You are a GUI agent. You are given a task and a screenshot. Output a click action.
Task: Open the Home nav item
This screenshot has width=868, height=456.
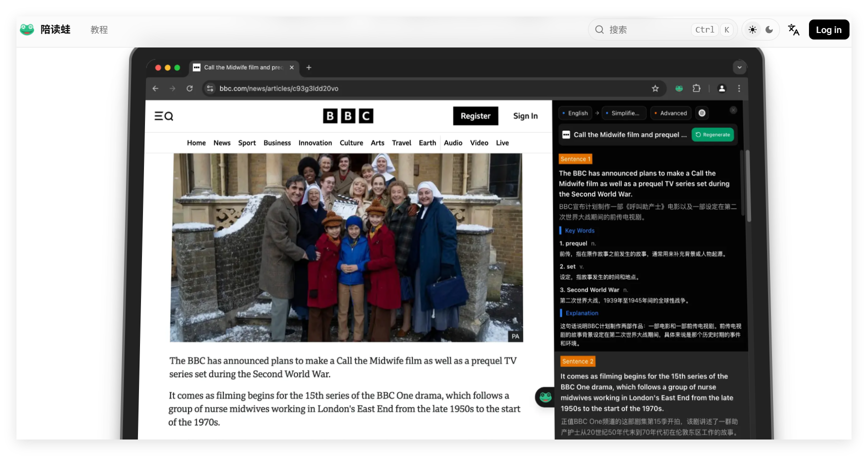[196, 143]
